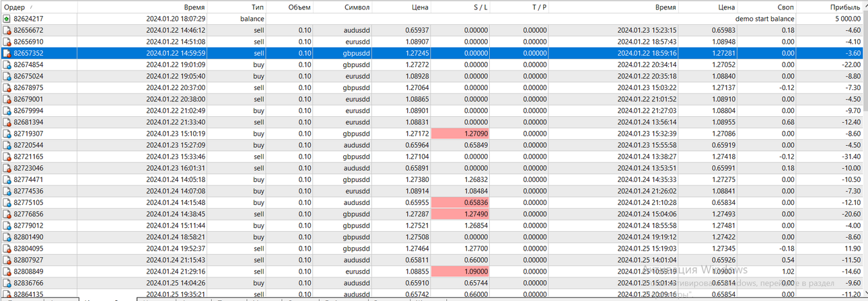Screen dimensions: 868x301
Task: Click the order icon beside 82804095
Action: 7,248
